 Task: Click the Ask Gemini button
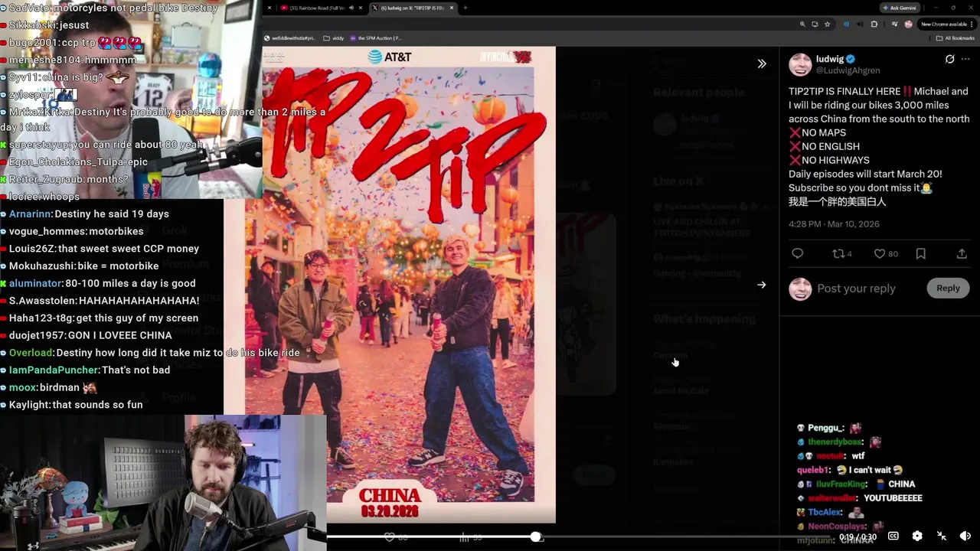coord(899,8)
